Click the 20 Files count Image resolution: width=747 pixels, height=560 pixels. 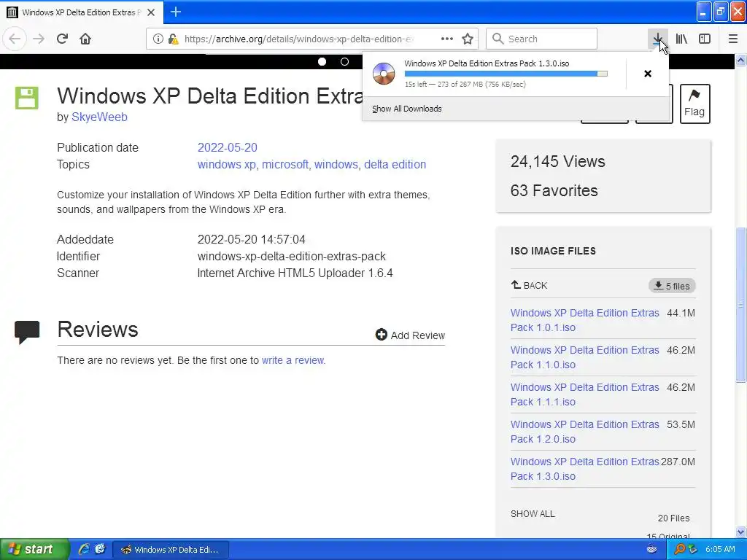[673, 518]
